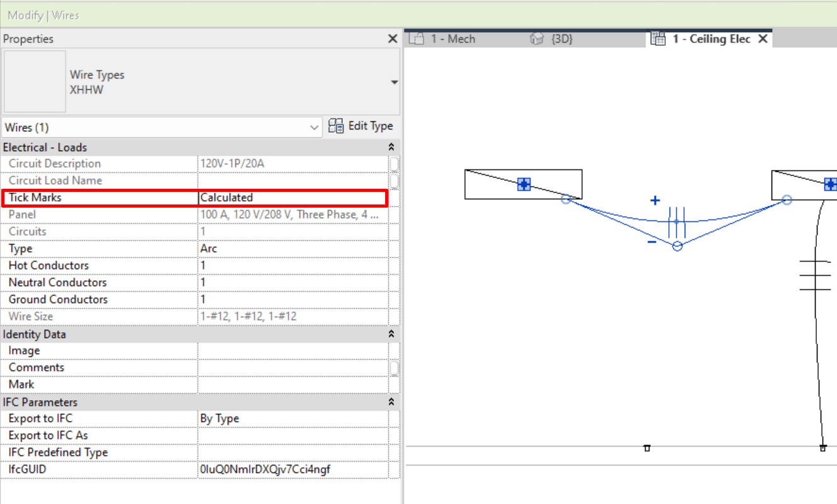Click the IfcGUID value 0luQ0NmIrDXQjv7Cci4ngf
Screen dimensions: 837x504
tap(265, 469)
